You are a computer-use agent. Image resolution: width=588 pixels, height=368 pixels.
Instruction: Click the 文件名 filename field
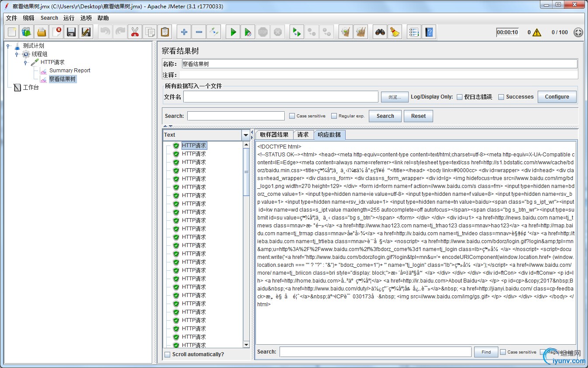(281, 97)
